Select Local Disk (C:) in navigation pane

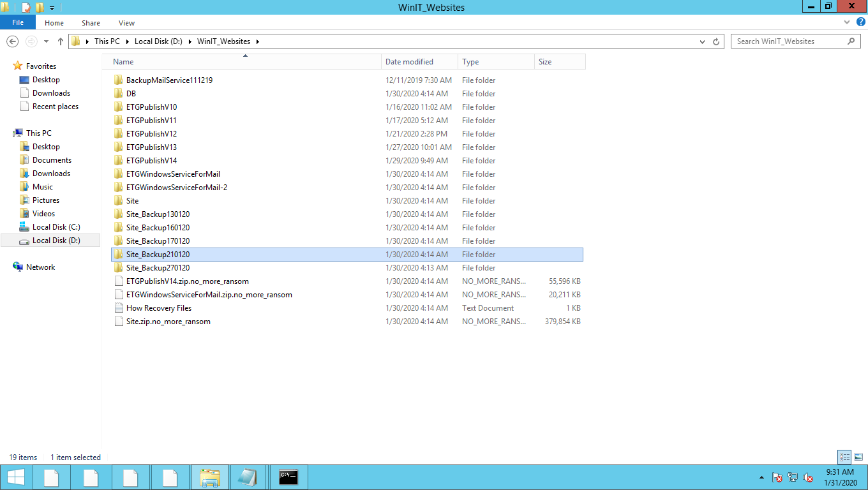[56, 227]
